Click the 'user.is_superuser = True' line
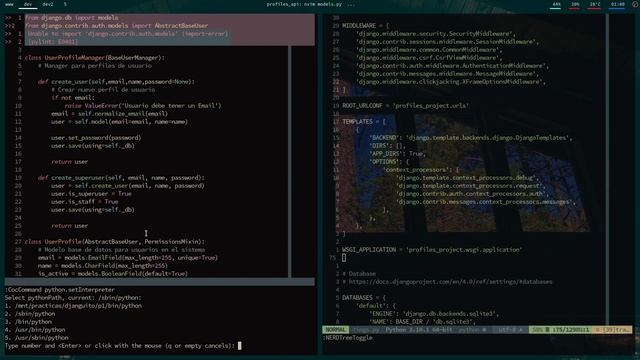640x360 pixels. pos(91,193)
